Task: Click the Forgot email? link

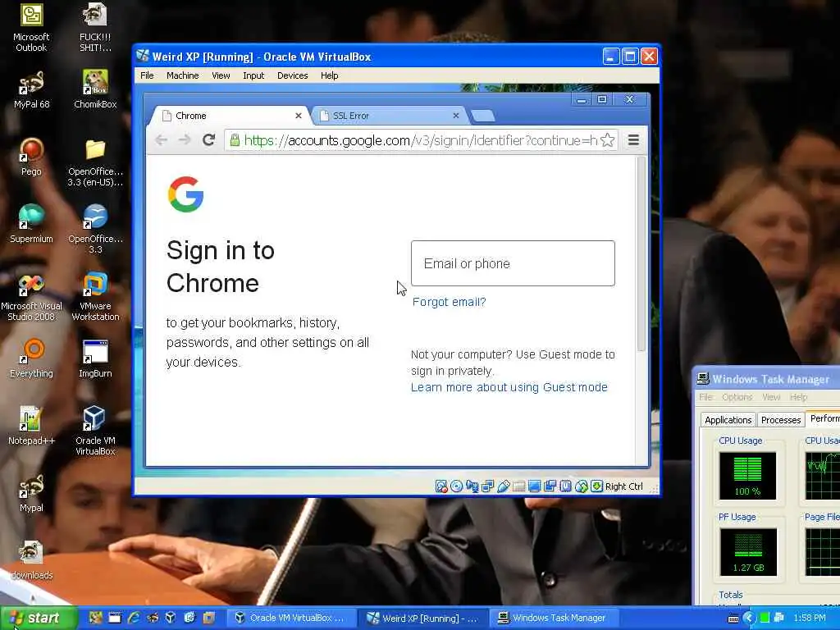Action: pyautogui.click(x=449, y=302)
